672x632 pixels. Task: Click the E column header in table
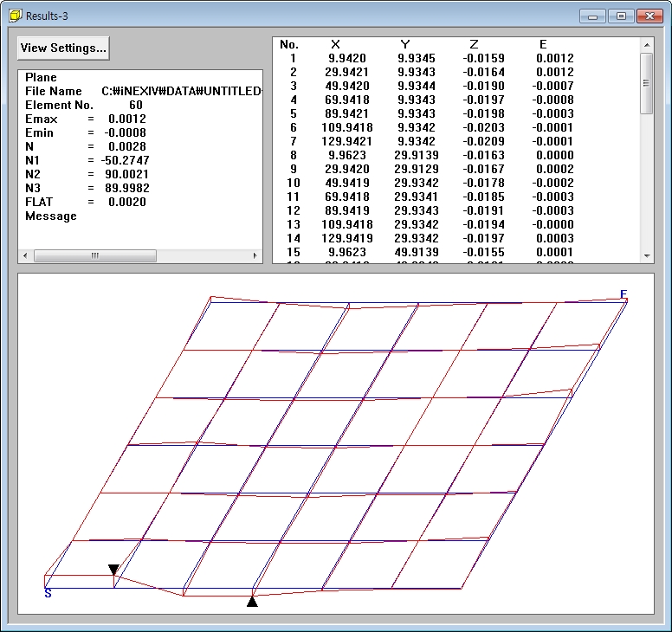click(x=543, y=44)
